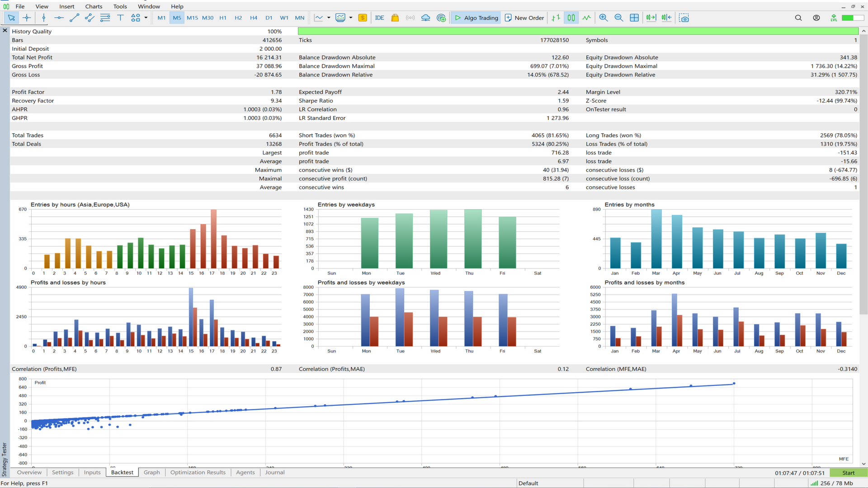Open the IDE MetaEditor button
This screenshot has height=488, width=868.
coord(379,18)
